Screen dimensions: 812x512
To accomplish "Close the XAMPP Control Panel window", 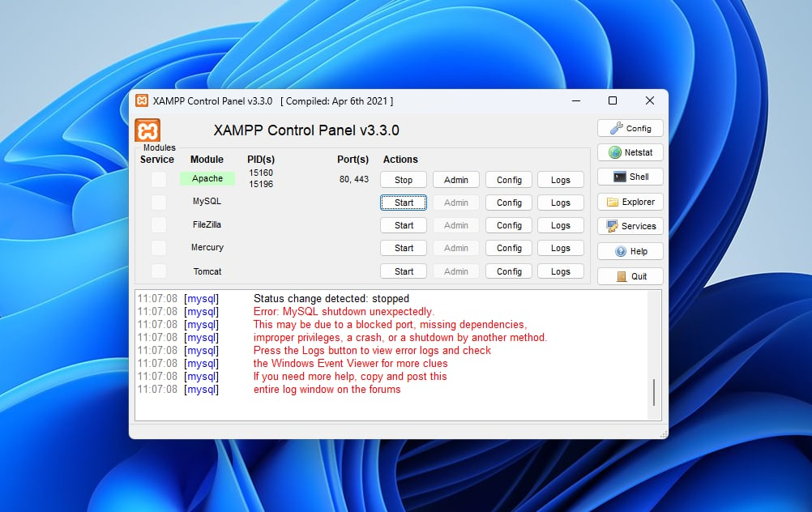I will coord(649,100).
